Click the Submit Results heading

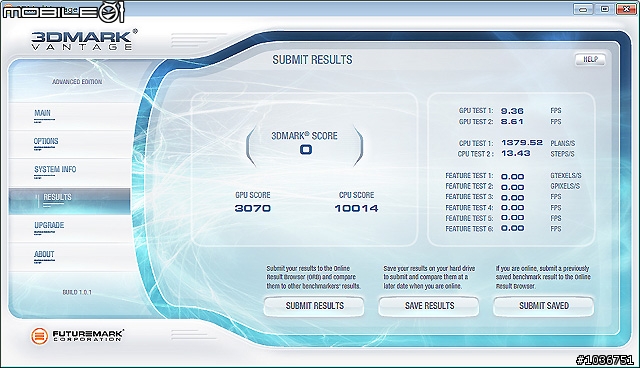tap(312, 60)
